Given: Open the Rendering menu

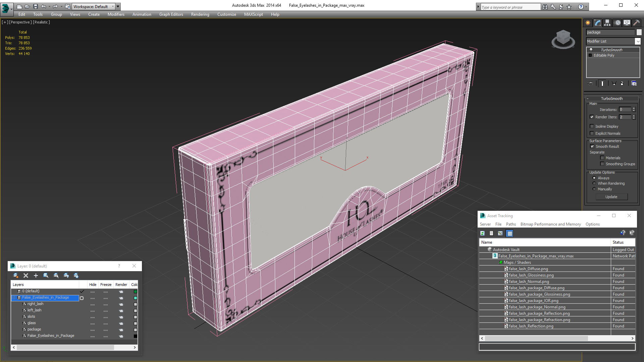Looking at the screenshot, I should pyautogui.click(x=200, y=14).
